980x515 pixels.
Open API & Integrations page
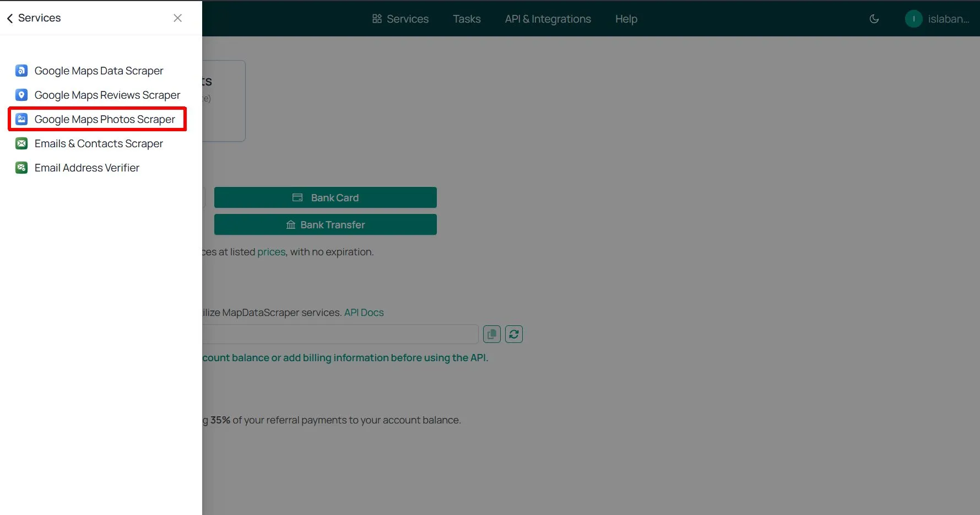pyautogui.click(x=548, y=19)
